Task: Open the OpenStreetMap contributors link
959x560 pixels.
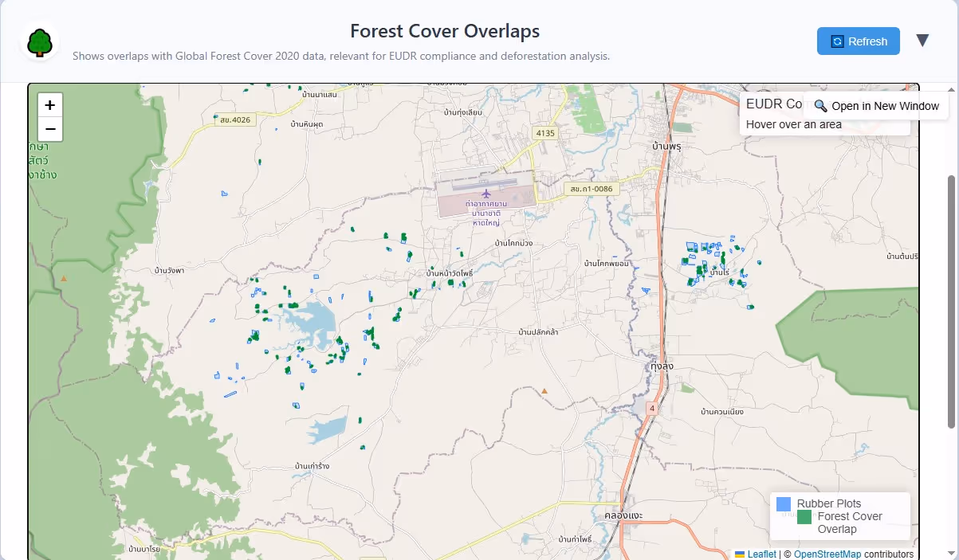Action: [827, 554]
